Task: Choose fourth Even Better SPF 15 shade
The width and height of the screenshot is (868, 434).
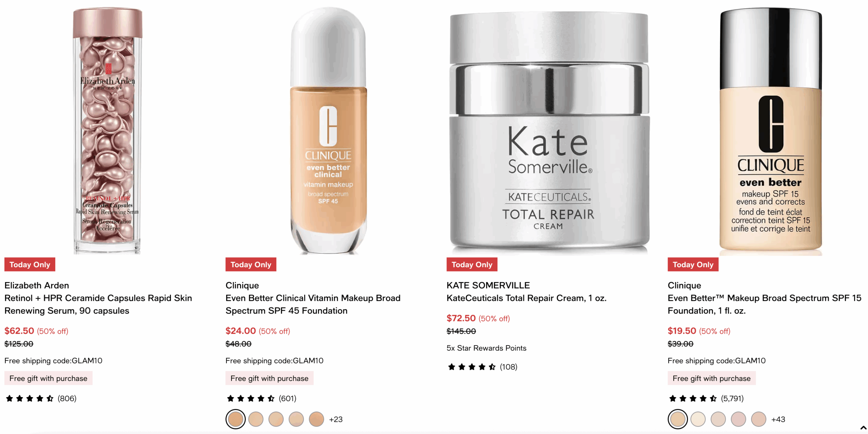Action: (x=738, y=419)
